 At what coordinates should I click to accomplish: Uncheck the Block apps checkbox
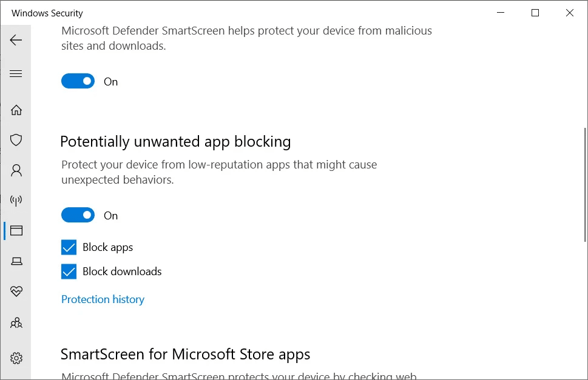pyautogui.click(x=69, y=247)
